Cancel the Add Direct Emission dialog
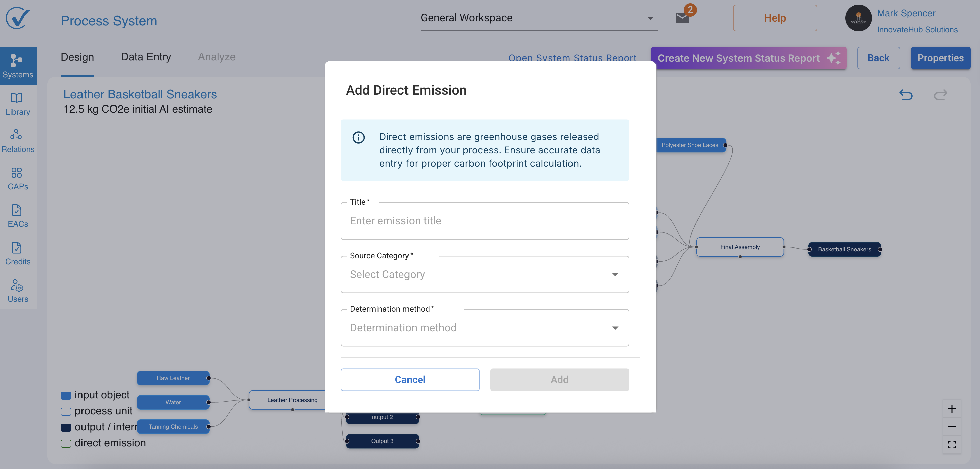This screenshot has width=980, height=469. (410, 379)
